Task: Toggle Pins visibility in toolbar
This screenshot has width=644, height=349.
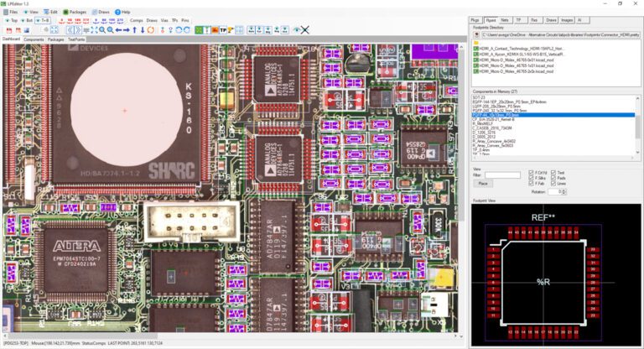Action: [185, 20]
